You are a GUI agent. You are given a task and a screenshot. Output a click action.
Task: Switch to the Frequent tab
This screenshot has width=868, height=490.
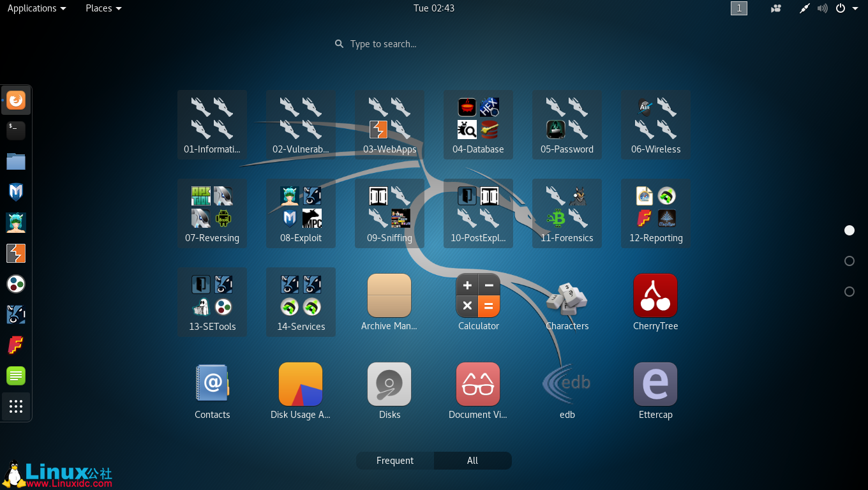coord(395,461)
